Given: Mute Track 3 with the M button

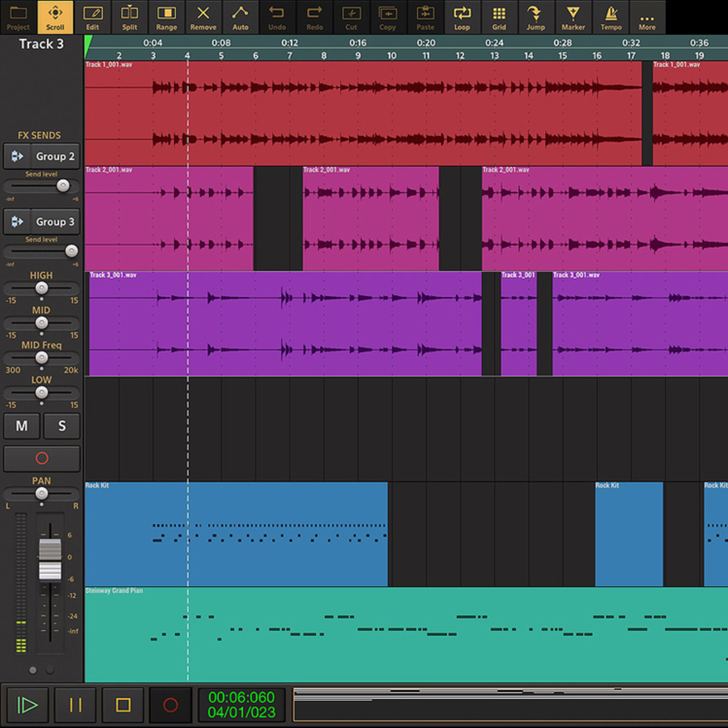Looking at the screenshot, I should click(22, 426).
